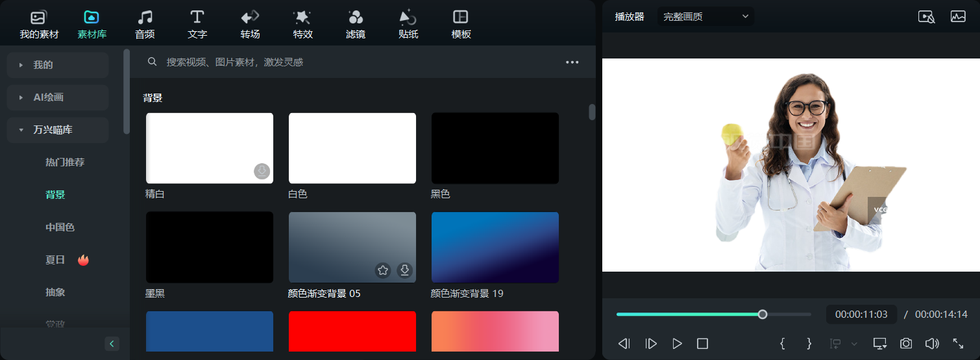980x360 pixels.
Task: Click the current timecode 00:00:11:03
Action: point(861,315)
